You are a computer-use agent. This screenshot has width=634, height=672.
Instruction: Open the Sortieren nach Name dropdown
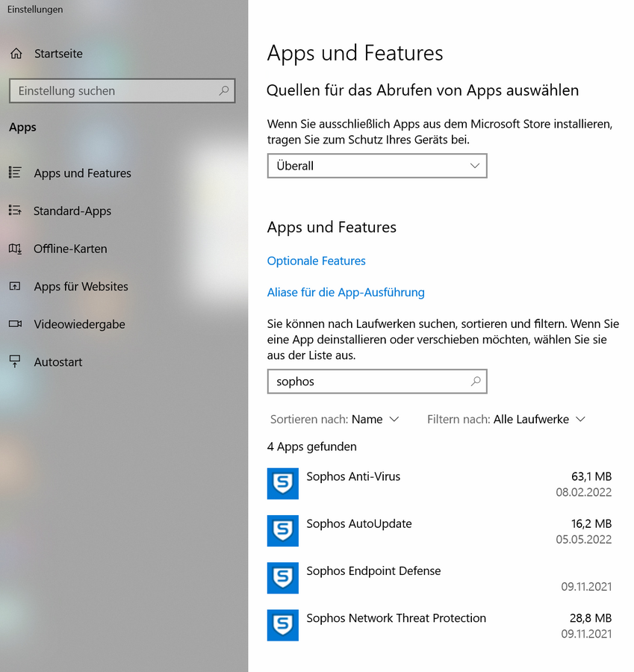point(335,419)
